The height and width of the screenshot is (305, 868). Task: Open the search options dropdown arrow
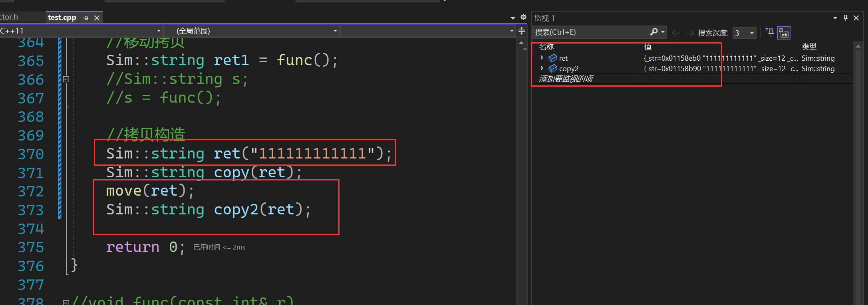click(663, 32)
